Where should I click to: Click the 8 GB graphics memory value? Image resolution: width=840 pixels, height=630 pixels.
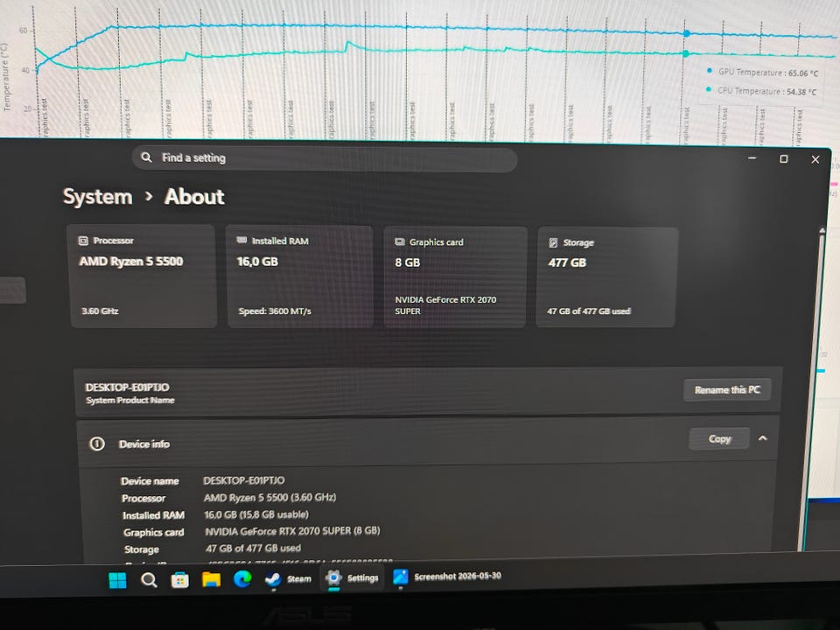[x=407, y=262]
